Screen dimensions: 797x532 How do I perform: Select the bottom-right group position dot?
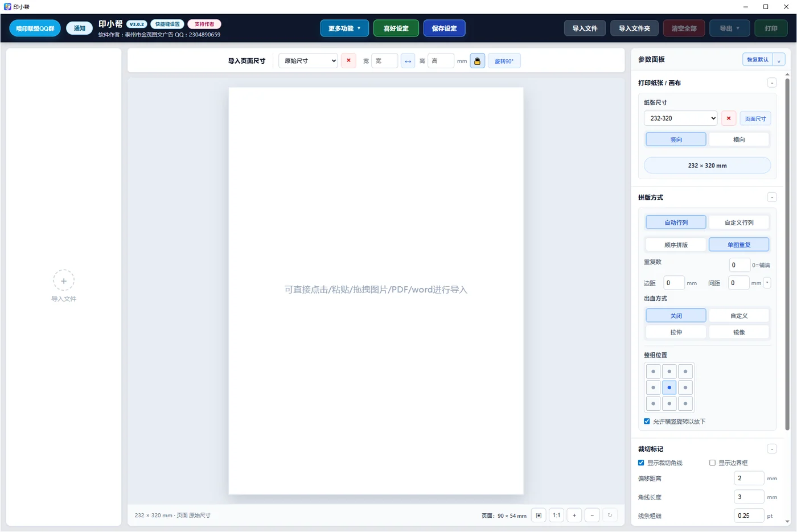coord(685,403)
